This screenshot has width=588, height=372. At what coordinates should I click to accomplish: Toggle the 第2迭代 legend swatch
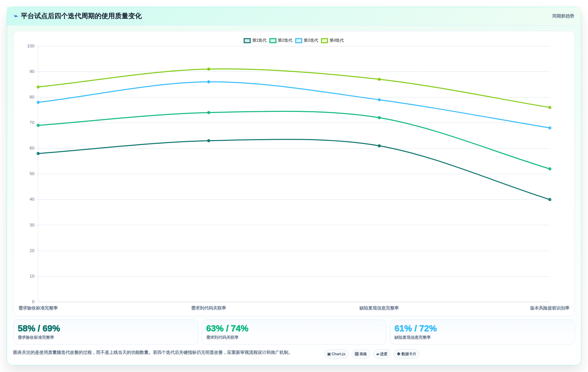pyautogui.click(x=273, y=41)
